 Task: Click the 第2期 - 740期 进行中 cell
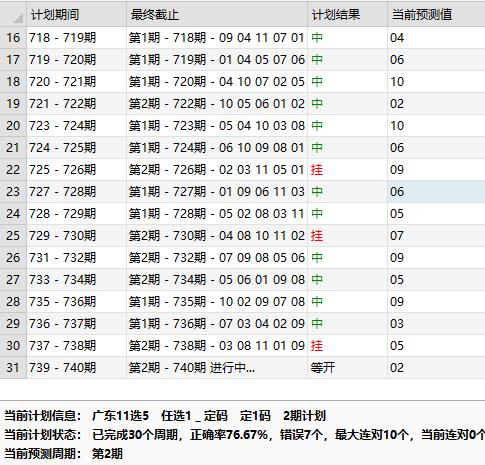[217, 368]
